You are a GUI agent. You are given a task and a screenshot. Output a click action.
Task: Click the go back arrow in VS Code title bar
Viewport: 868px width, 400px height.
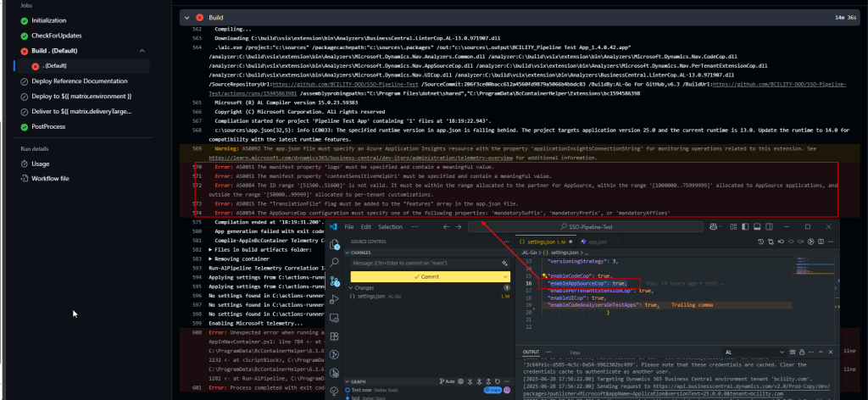pyautogui.click(x=446, y=227)
